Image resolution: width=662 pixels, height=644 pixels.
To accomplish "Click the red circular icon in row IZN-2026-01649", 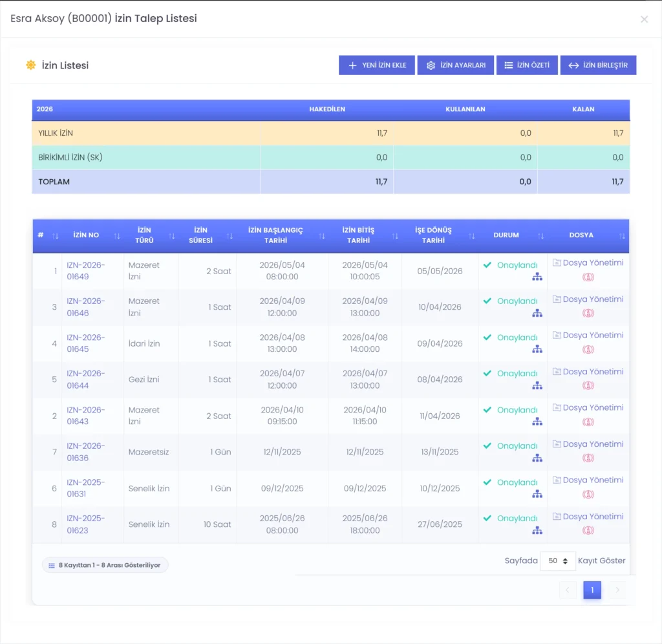I will pos(588,277).
